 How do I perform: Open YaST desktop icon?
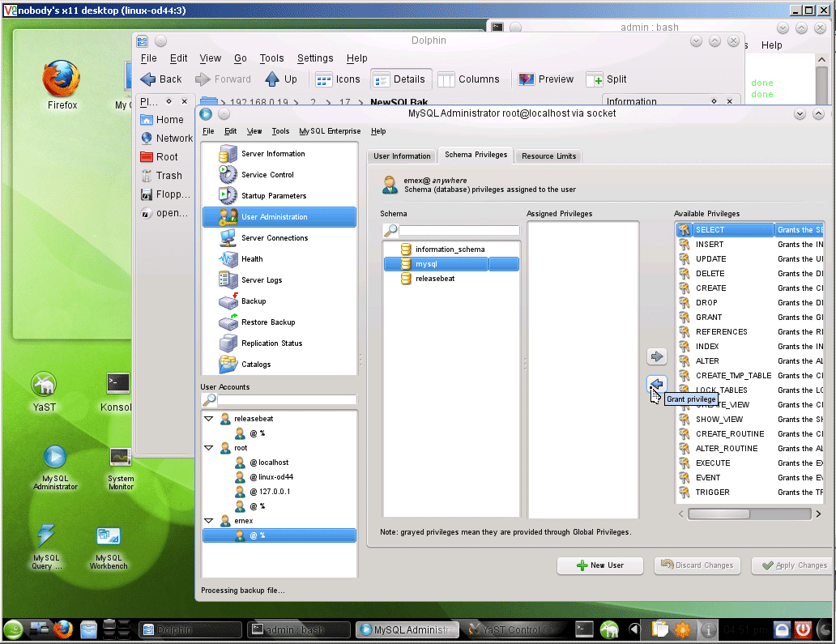(x=44, y=392)
